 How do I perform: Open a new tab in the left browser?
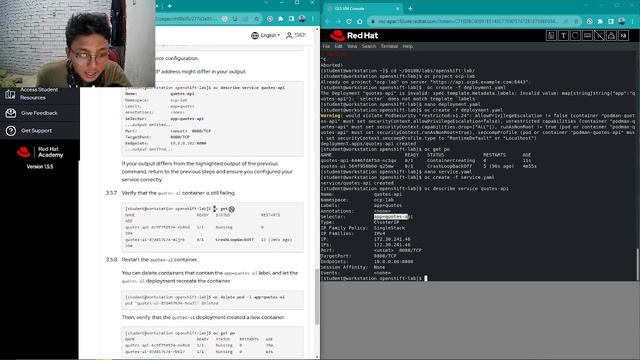click(169, 6)
